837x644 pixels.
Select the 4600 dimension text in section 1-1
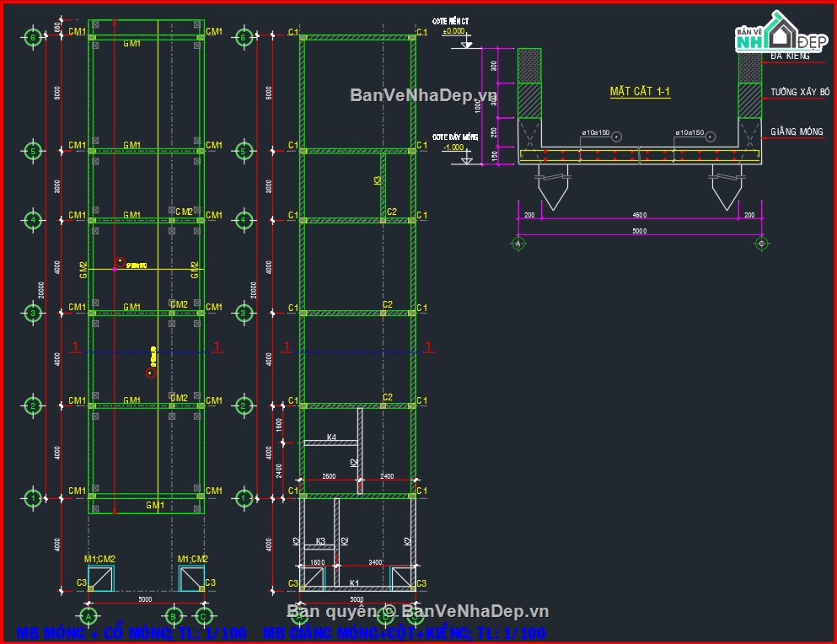coord(639,216)
